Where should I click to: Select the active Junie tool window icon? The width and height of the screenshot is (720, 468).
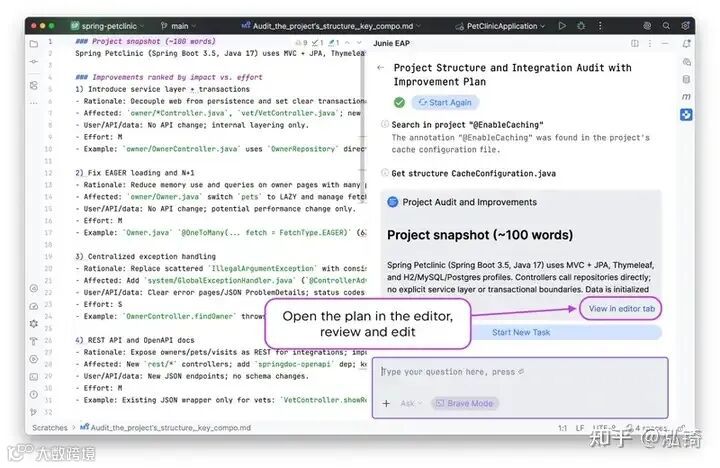[x=686, y=114]
